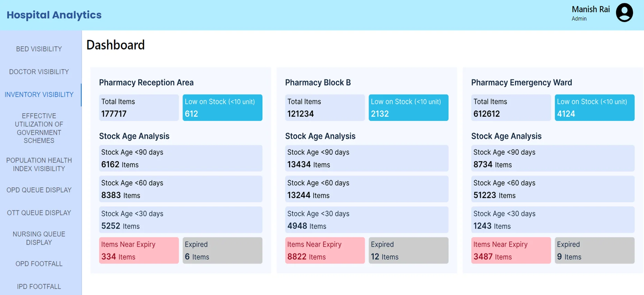Select Emergency Ward 8734 Items stock card

pyautogui.click(x=553, y=158)
